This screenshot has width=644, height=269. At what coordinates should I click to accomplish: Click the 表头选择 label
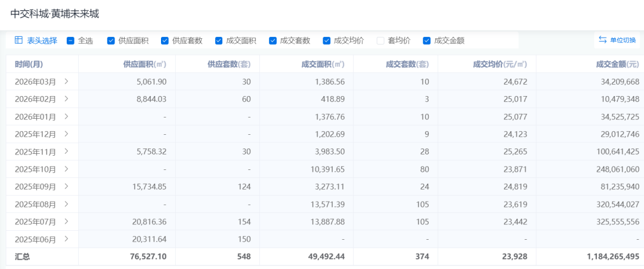point(42,41)
